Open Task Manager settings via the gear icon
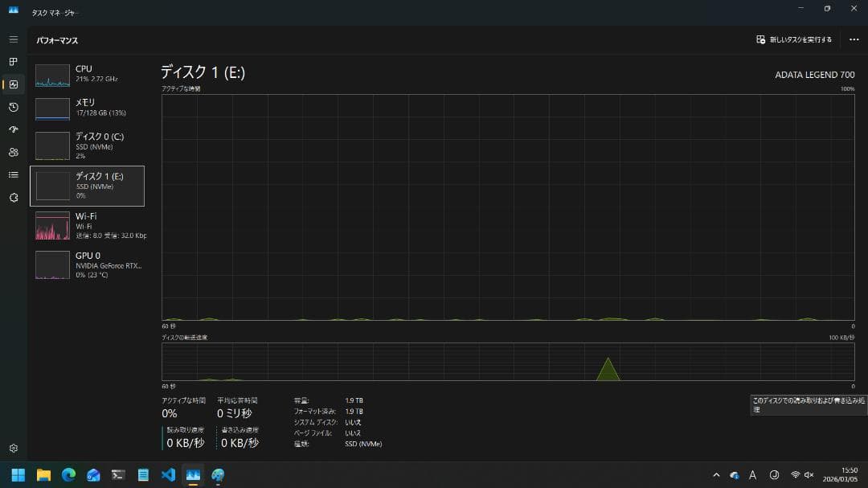 (13, 448)
